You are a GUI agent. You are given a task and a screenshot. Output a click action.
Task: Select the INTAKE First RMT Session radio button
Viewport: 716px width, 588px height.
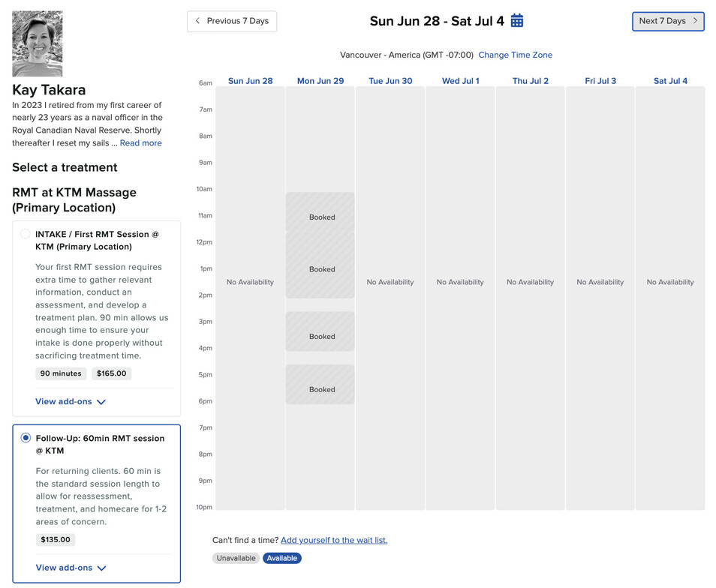click(x=26, y=233)
